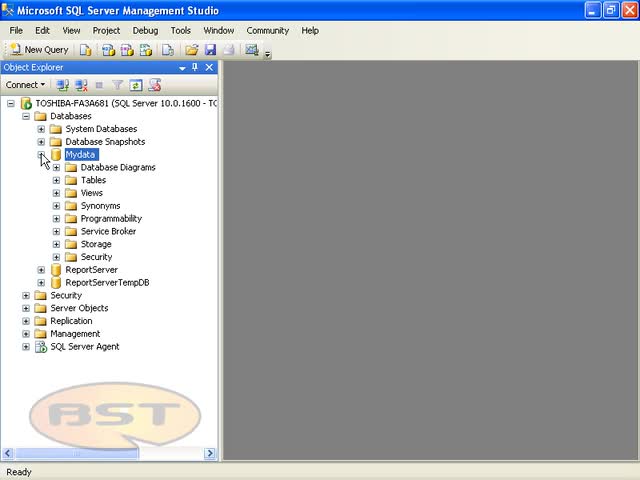Click the ReportServerTempDB database cylinder icon
Image resolution: width=640 pixels, height=480 pixels.
(56, 282)
